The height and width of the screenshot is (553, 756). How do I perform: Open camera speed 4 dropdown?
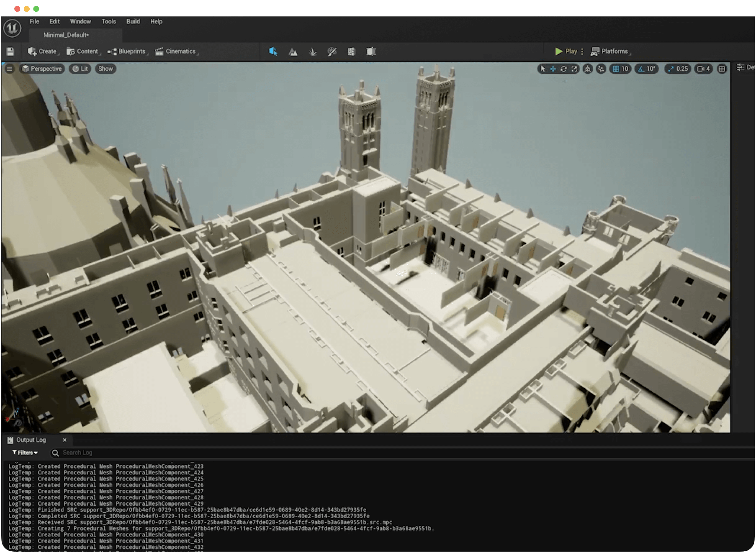pyautogui.click(x=704, y=69)
